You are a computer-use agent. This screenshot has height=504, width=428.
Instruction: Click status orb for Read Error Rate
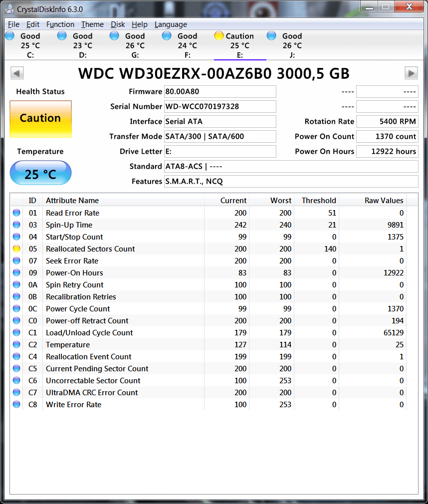tap(16, 213)
